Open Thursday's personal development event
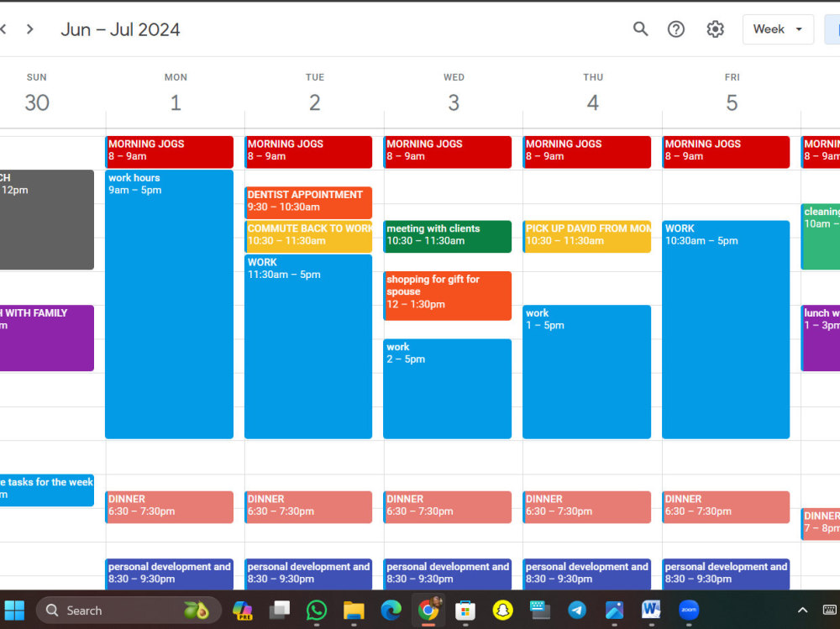This screenshot has height=629, width=840. (587, 574)
